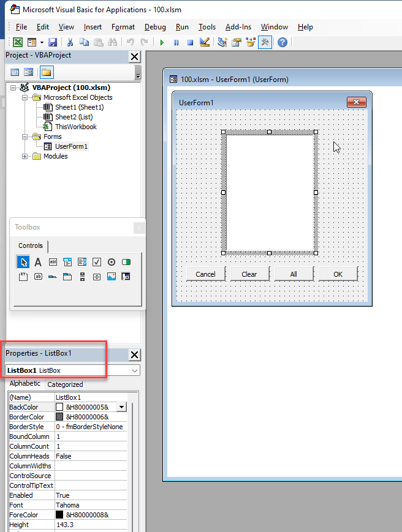Click the Paste toolbar icon

click(99, 42)
